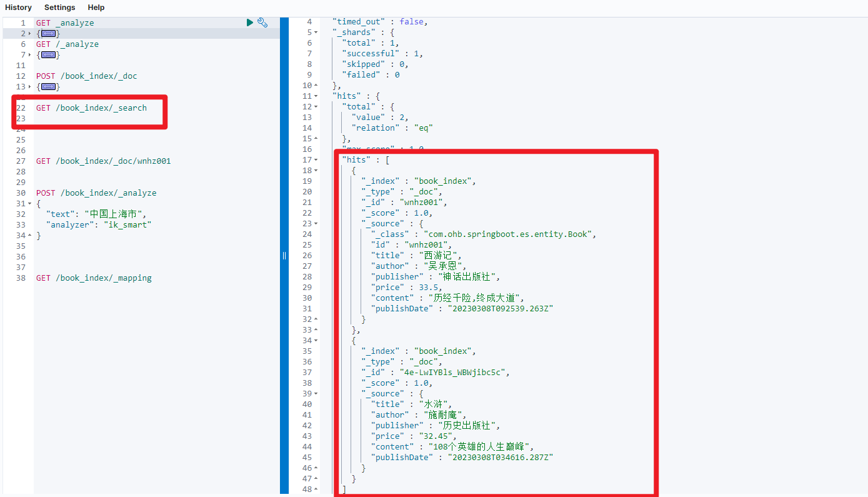Screen dimensions: 868x497
Task: Collapse the second hit object at output line 34
Action: coord(316,340)
